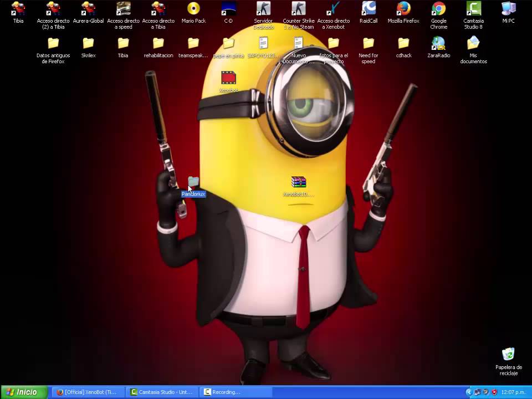Image resolution: width=532 pixels, height=399 pixels.
Task: Click the ZaraRadio shortcut icon
Action: tap(438, 43)
